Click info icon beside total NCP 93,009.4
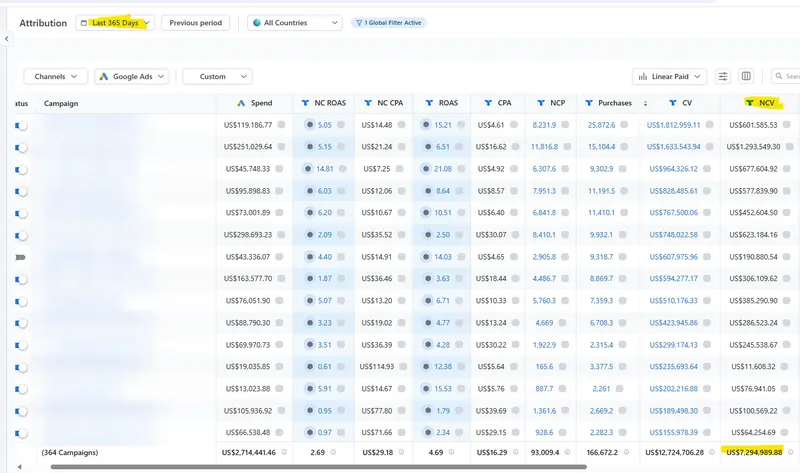Screen dimensions: 800x473 click(x=567, y=452)
